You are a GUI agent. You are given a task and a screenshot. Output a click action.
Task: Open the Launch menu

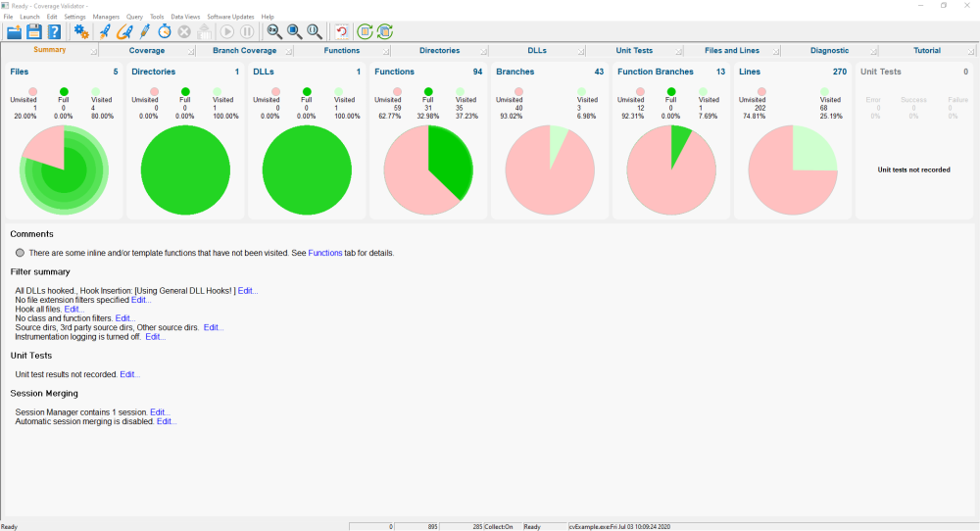[29, 17]
